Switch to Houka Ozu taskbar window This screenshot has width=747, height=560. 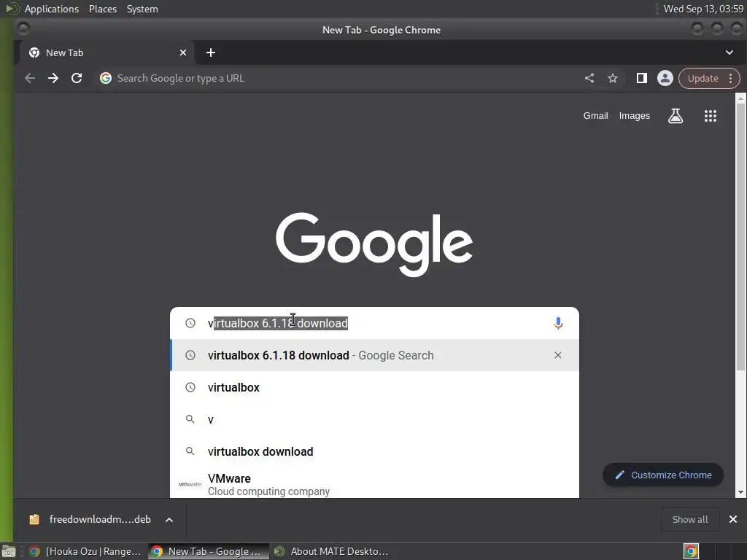[x=86, y=551]
